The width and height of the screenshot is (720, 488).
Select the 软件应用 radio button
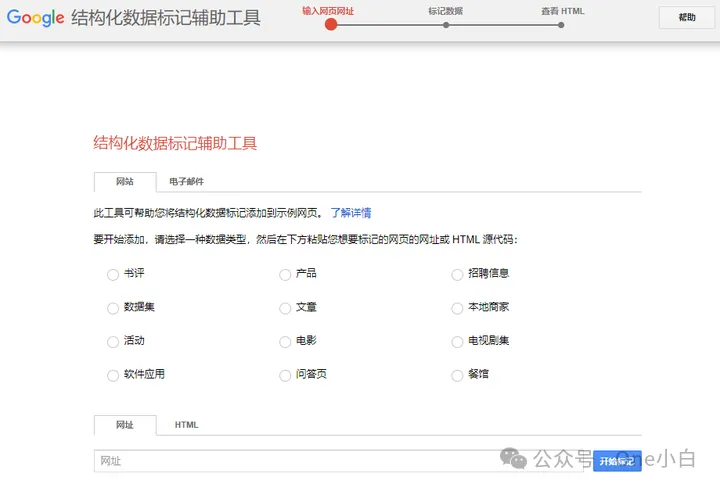[113, 375]
